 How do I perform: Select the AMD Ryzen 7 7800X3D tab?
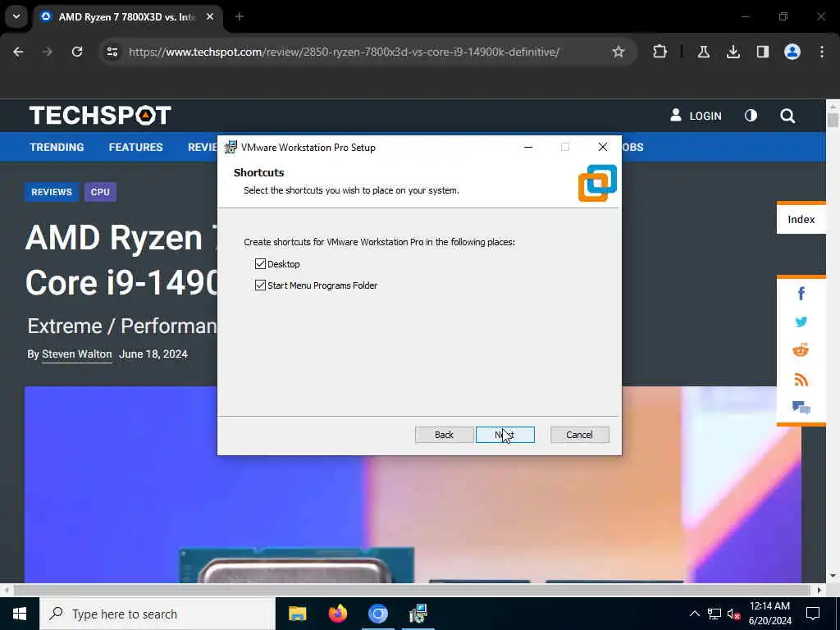(126, 17)
